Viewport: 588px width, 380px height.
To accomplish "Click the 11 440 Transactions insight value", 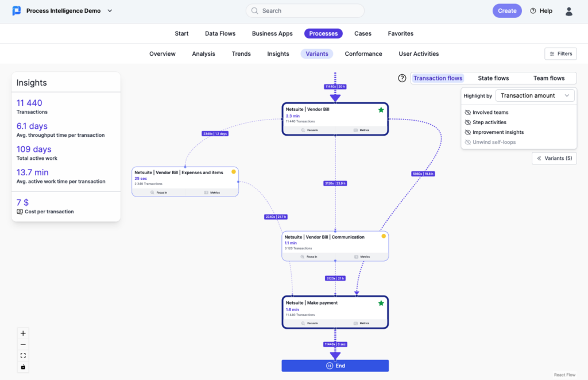I will tap(29, 103).
